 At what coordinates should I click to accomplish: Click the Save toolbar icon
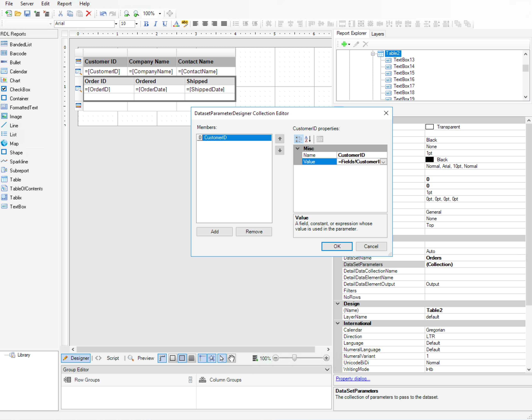coord(27,14)
